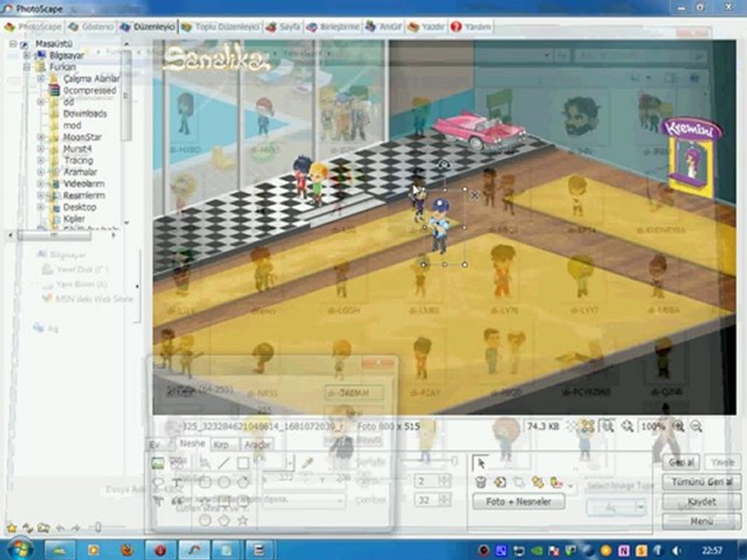
Task: Select the police officer character on canvas
Action: tap(439, 226)
